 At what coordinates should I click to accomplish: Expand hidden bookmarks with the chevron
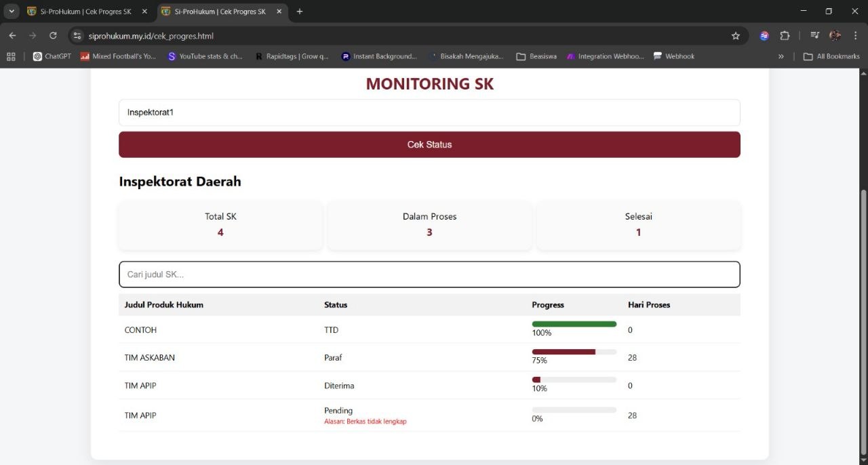[781, 56]
